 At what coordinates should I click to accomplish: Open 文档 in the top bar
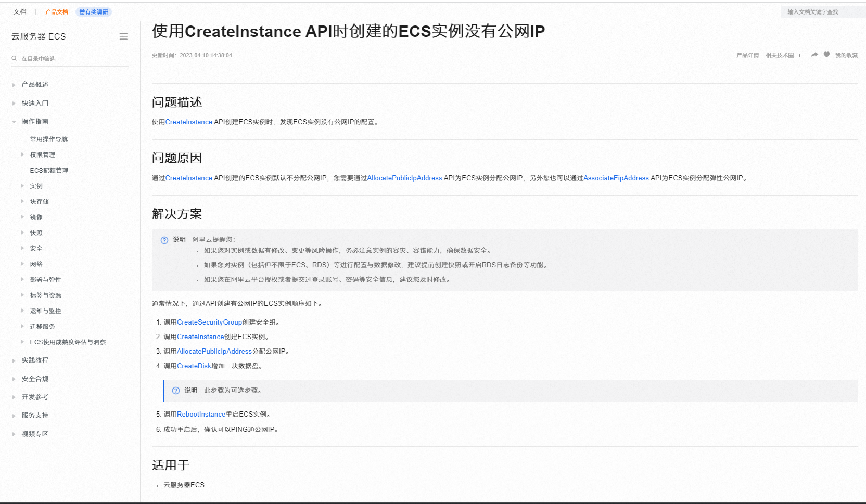(20, 11)
